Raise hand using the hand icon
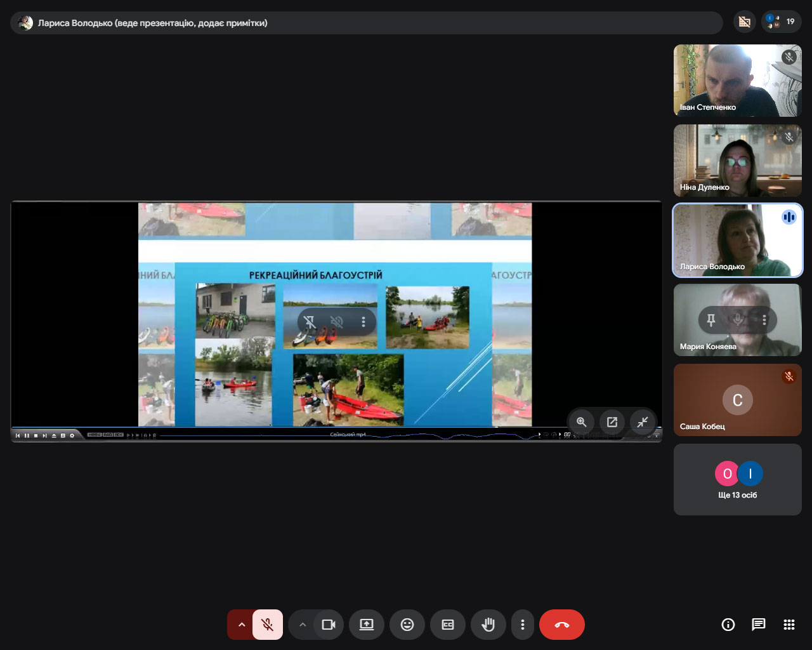The height and width of the screenshot is (650, 812). 488,625
